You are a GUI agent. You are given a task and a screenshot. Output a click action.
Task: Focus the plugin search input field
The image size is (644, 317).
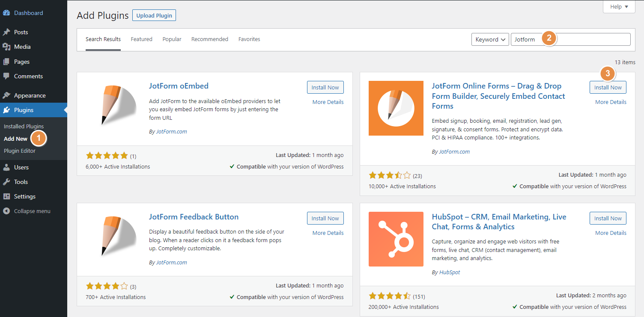tap(571, 39)
